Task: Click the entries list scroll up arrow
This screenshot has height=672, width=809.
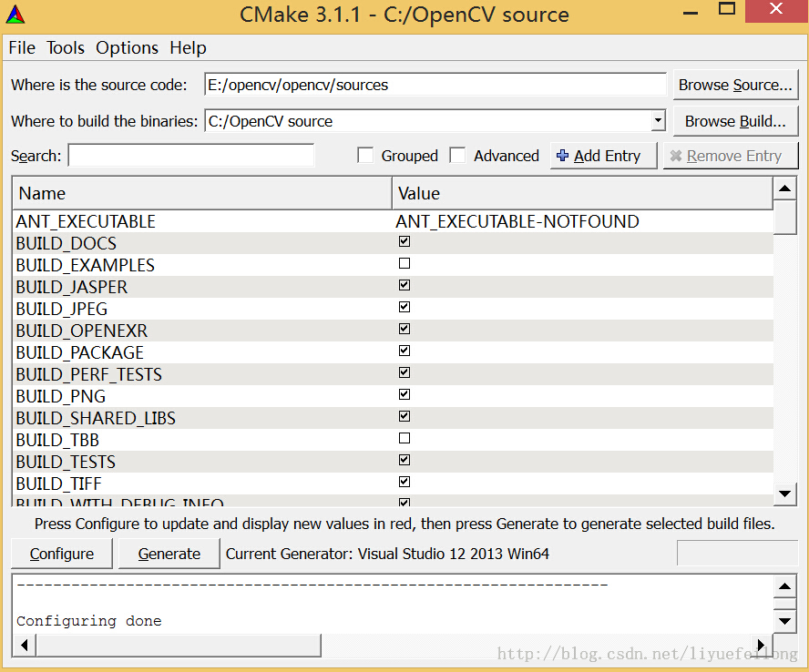Action: [784, 188]
